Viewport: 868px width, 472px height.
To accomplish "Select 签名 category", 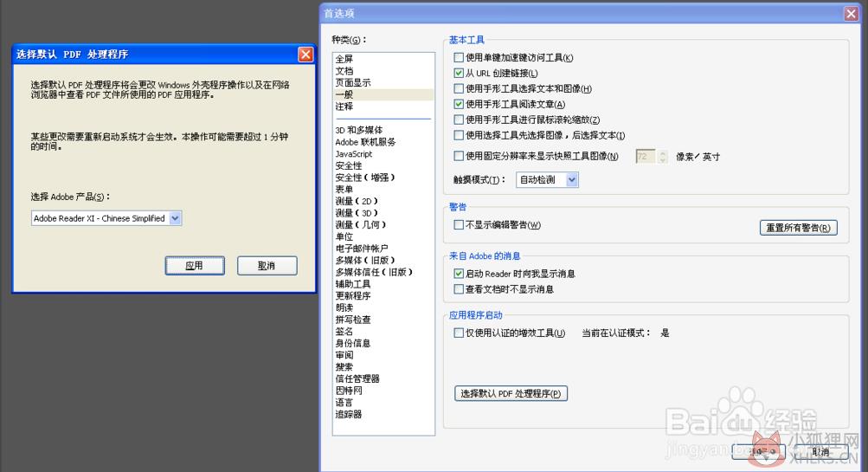I will [x=344, y=332].
